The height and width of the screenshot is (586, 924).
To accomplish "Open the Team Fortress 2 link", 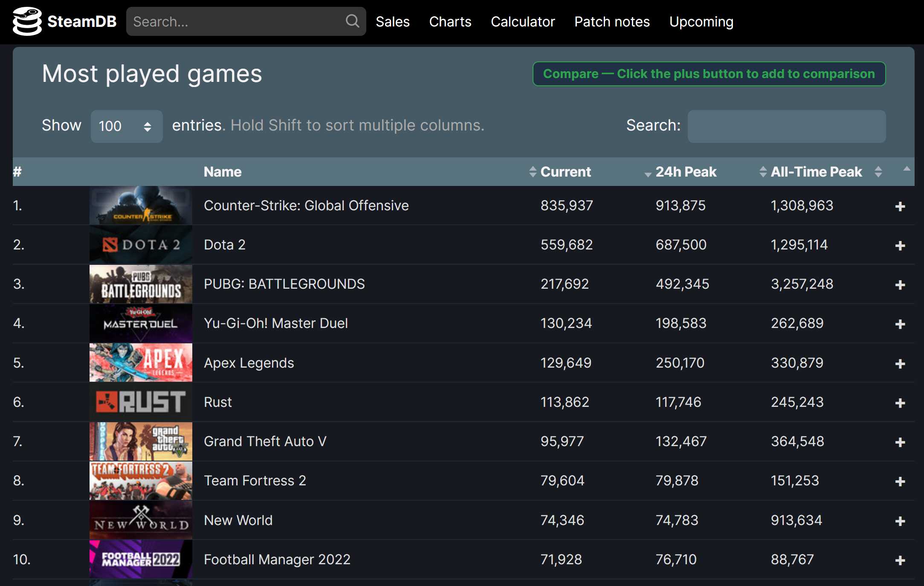I will tap(255, 481).
